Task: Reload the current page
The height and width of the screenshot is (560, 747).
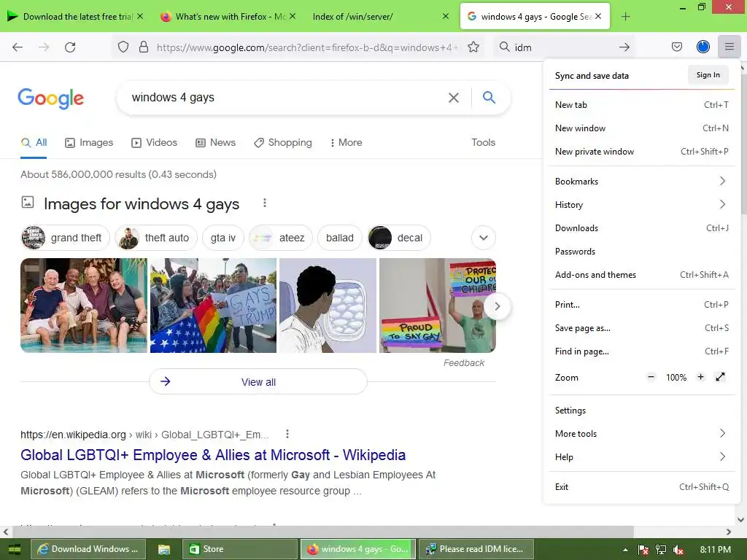Action: [x=70, y=47]
